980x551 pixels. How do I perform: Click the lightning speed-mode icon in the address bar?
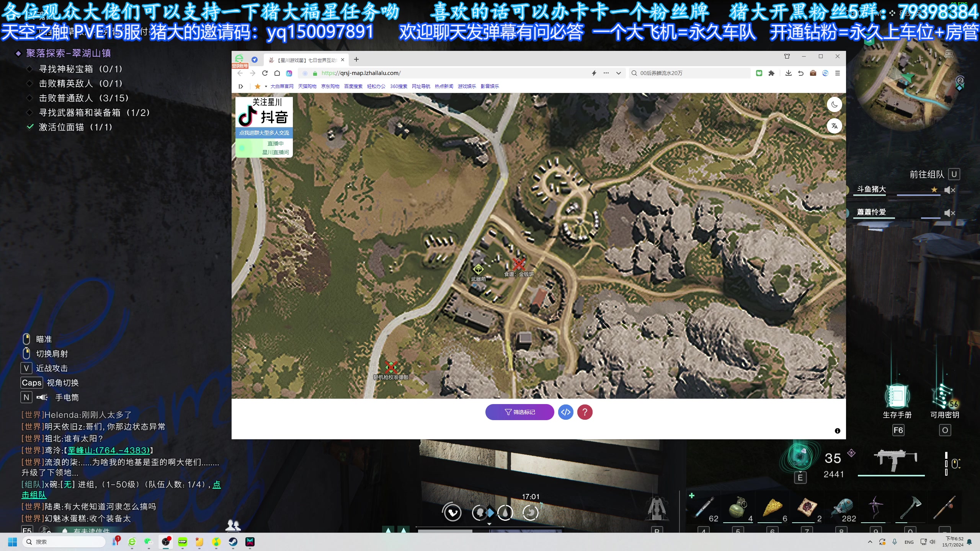coord(594,73)
